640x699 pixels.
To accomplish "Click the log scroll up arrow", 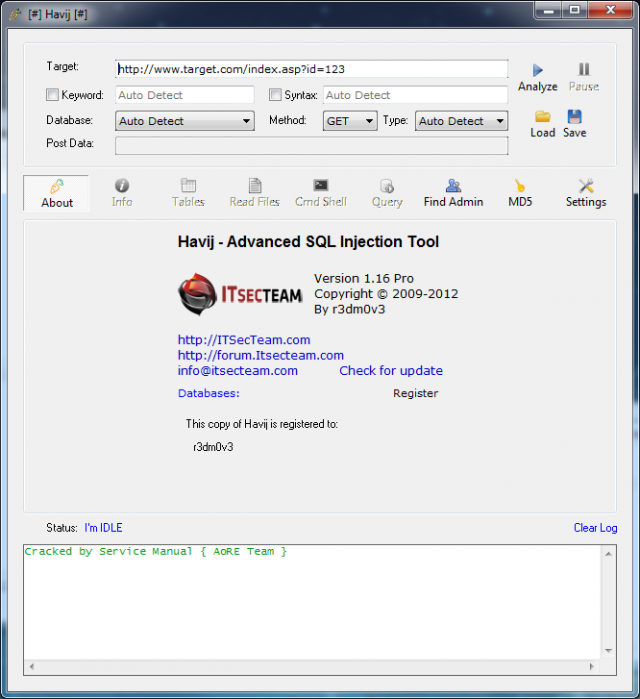I will click(x=608, y=554).
